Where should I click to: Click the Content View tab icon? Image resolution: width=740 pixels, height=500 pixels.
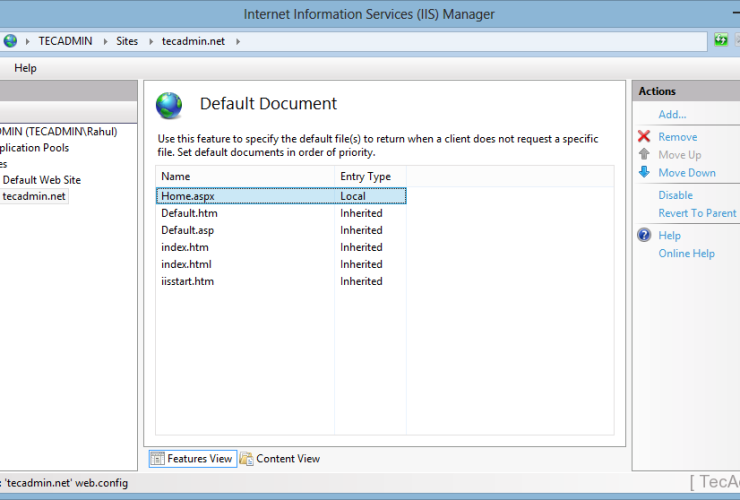coord(246,459)
